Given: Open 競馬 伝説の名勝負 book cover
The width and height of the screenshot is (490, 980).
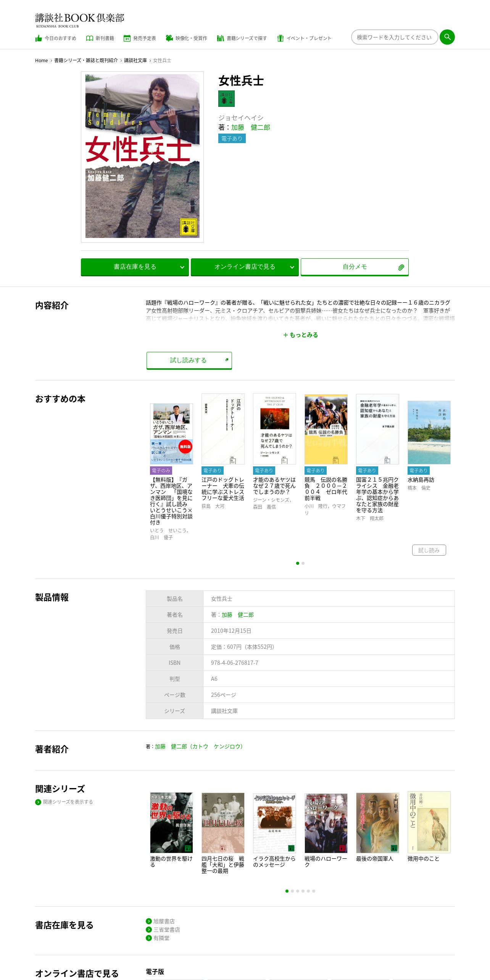Looking at the screenshot, I should pos(326,429).
